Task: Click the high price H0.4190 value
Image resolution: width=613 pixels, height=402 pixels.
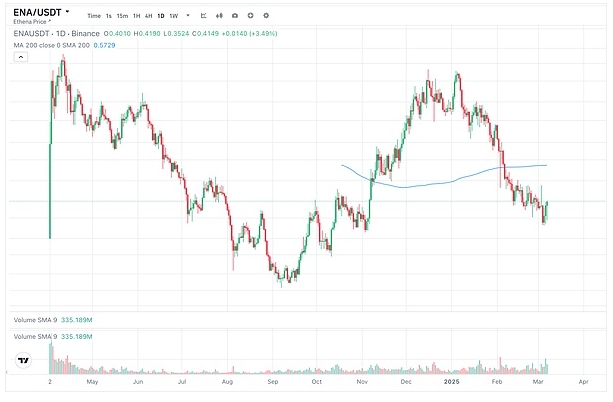Action: click(147, 34)
